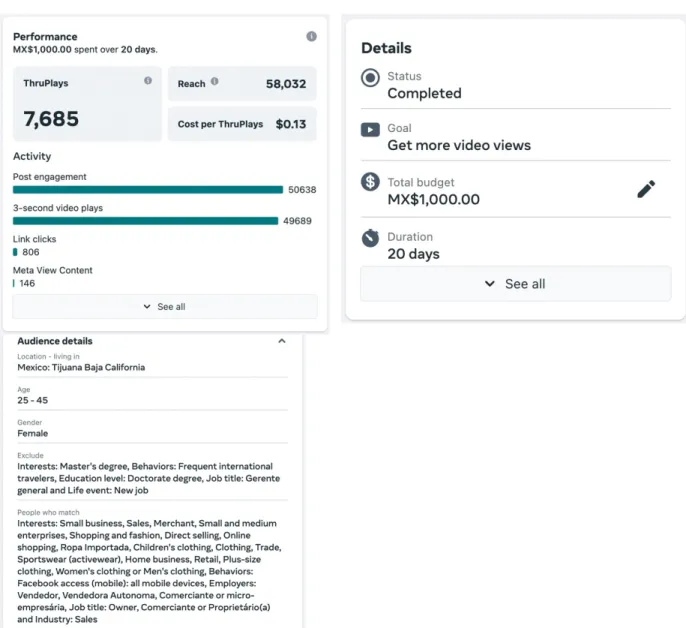The image size is (686, 628).
Task: Select the Cost per ThruPlays card
Action: pos(242,124)
